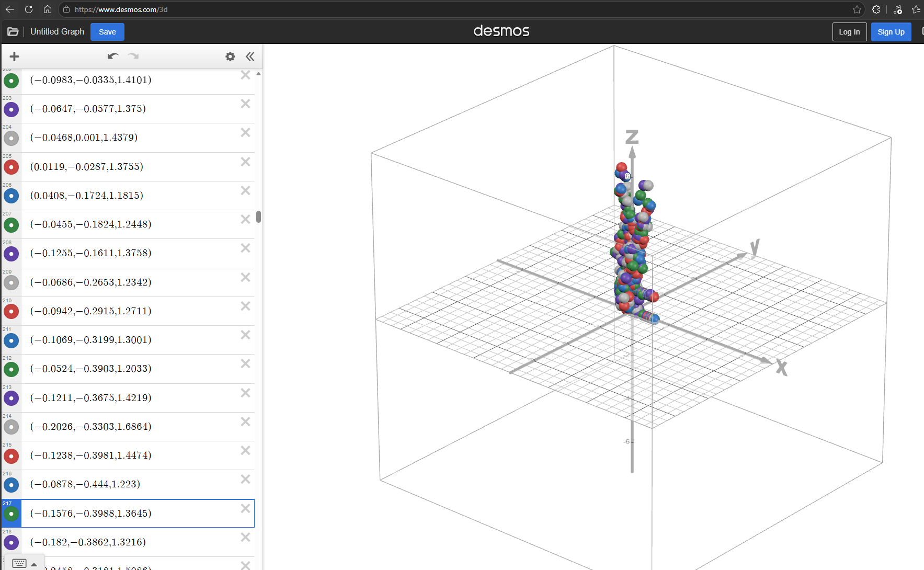924x570 pixels.
Task: Remove the point (−0.1211,−0.3675,1.4219)
Action: pyautogui.click(x=245, y=393)
